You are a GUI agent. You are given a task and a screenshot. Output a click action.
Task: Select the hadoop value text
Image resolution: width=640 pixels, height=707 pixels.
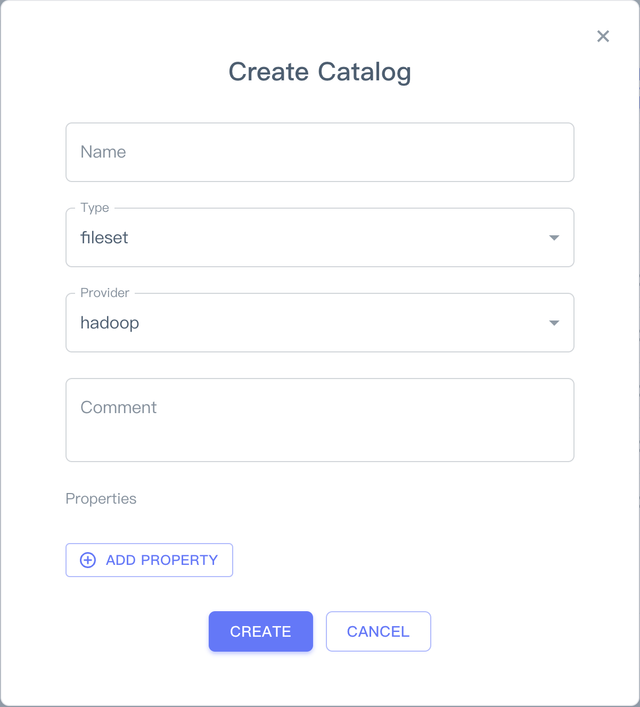[x=109, y=323]
